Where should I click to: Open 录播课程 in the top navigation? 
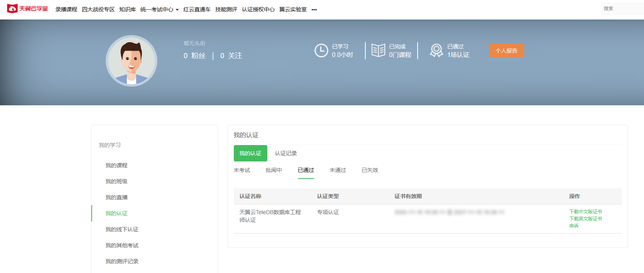pyautogui.click(x=66, y=9)
